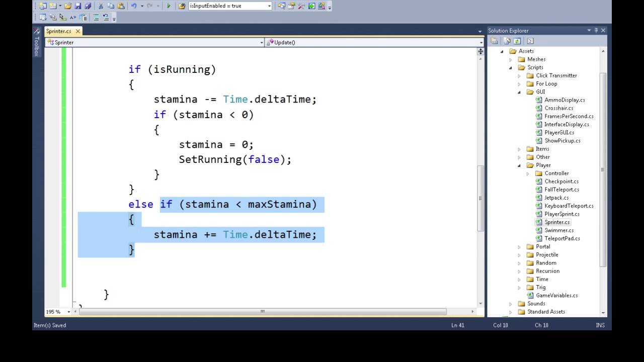
Task: Collapse the Player folder
Action: [x=519, y=165]
